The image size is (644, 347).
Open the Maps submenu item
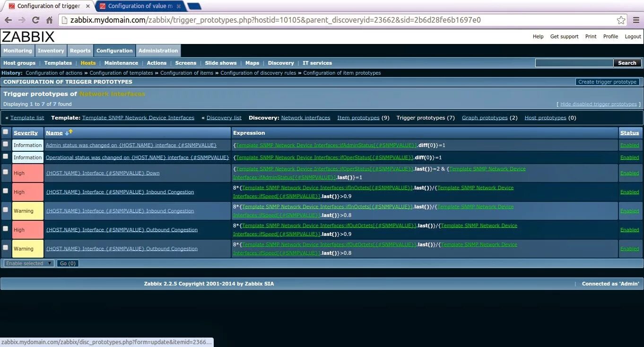[x=252, y=63]
